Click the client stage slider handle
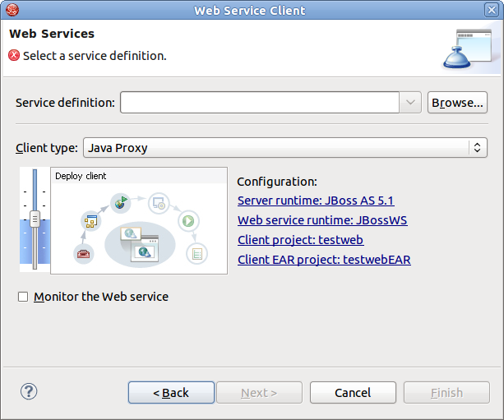The height and width of the screenshot is (420, 504). pyautogui.click(x=35, y=219)
